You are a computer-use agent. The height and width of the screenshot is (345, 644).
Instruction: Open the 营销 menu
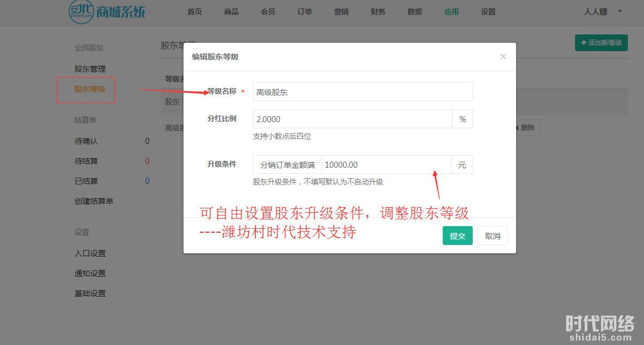tap(341, 12)
